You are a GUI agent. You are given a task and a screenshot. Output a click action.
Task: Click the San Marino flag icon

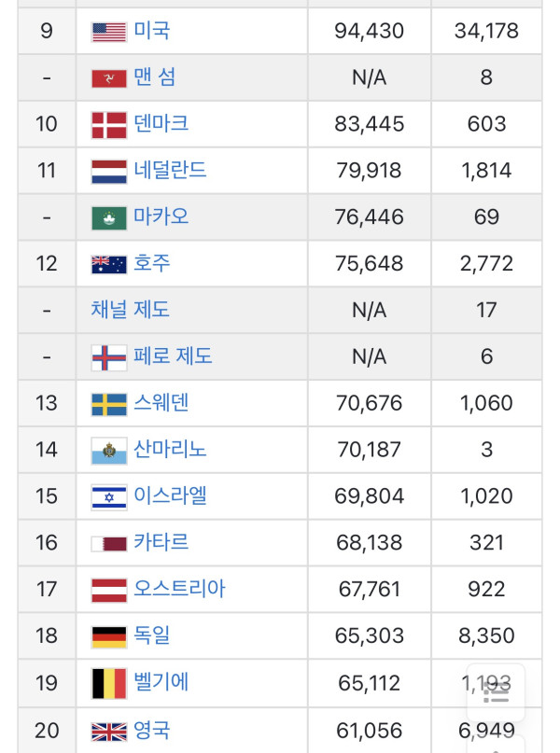tap(109, 451)
